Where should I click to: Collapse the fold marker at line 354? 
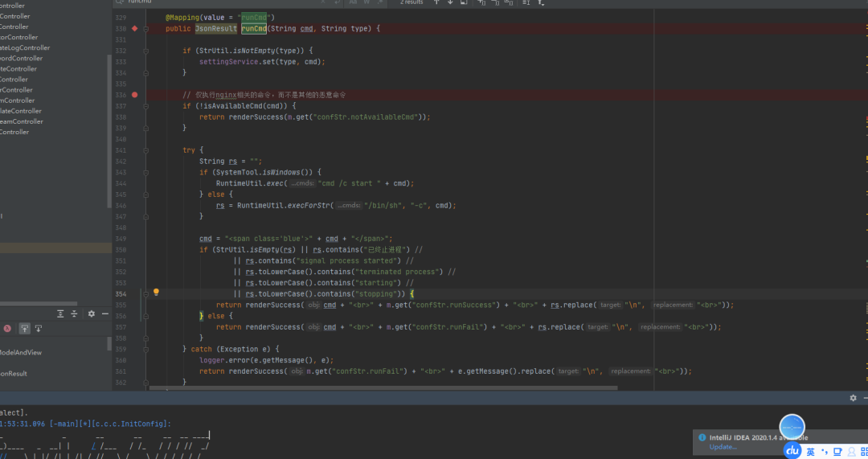[145, 294]
